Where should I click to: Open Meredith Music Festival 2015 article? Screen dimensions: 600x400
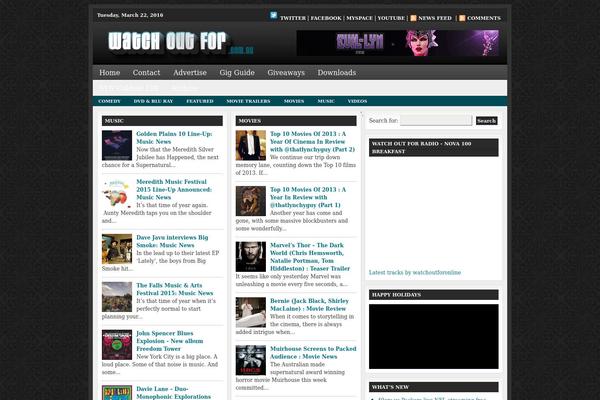(x=174, y=189)
